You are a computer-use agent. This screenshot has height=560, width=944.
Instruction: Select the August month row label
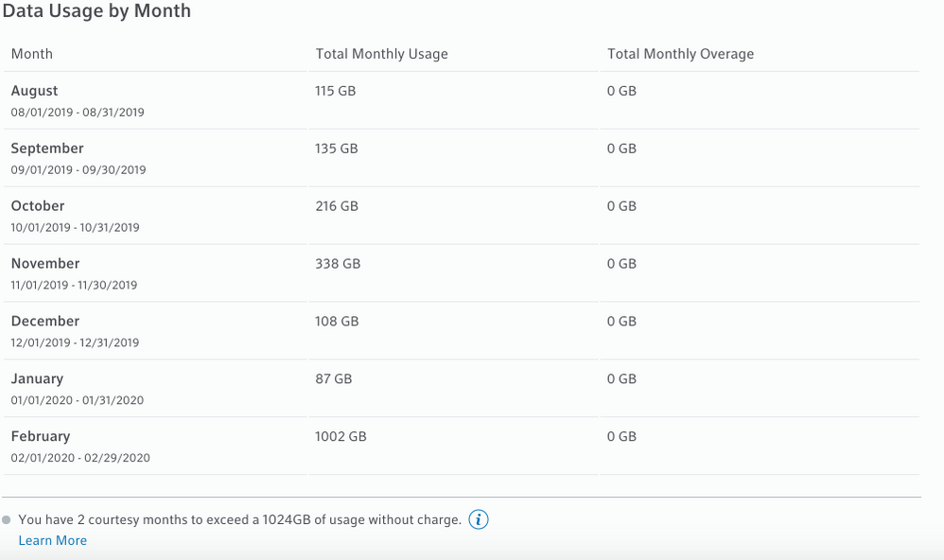(35, 91)
